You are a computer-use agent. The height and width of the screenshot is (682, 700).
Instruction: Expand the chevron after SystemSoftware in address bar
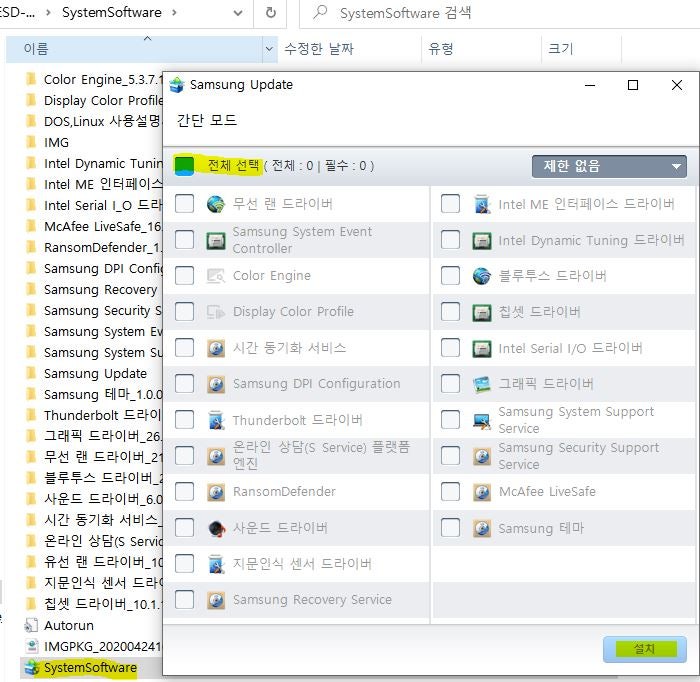pyautogui.click(x=174, y=13)
